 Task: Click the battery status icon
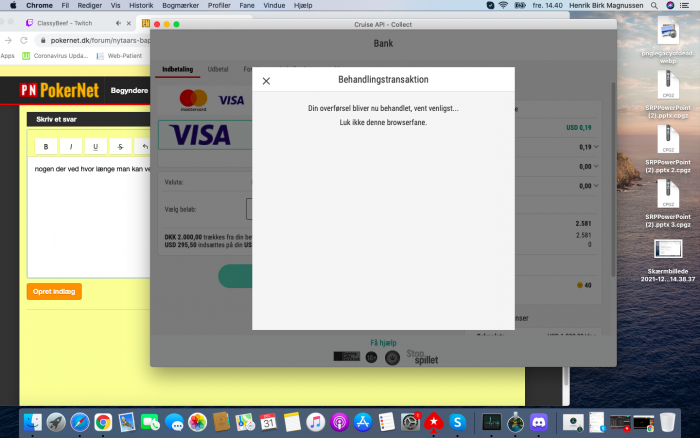click(520, 5)
